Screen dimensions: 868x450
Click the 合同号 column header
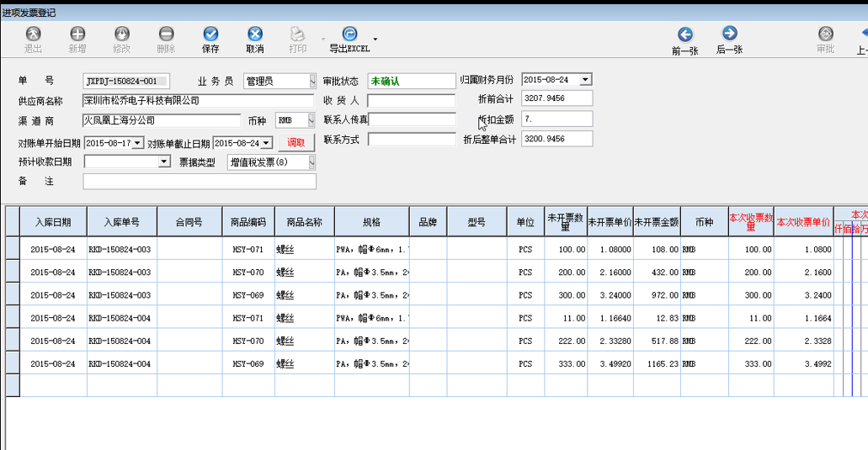189,222
